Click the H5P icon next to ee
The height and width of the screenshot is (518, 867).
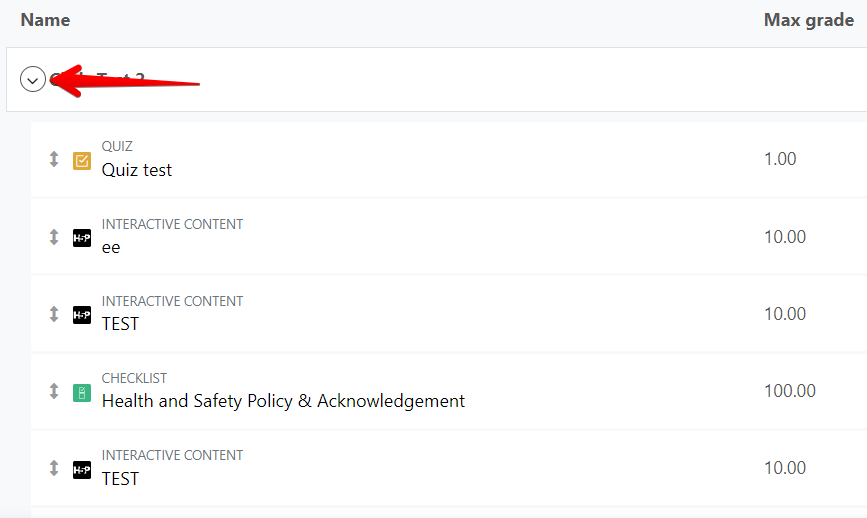point(82,238)
